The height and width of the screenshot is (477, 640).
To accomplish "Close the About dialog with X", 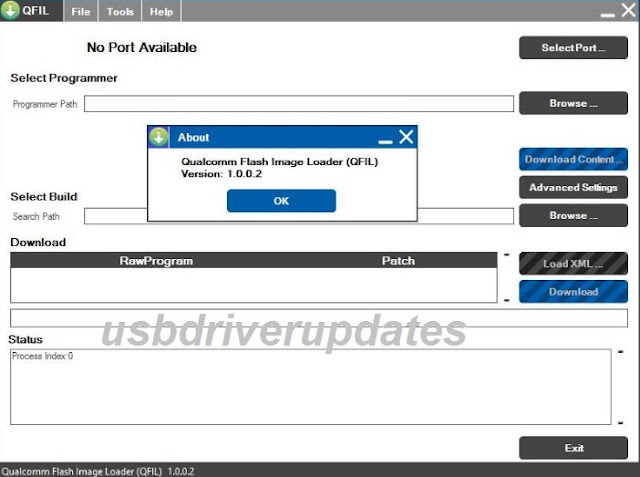I will 406,137.
